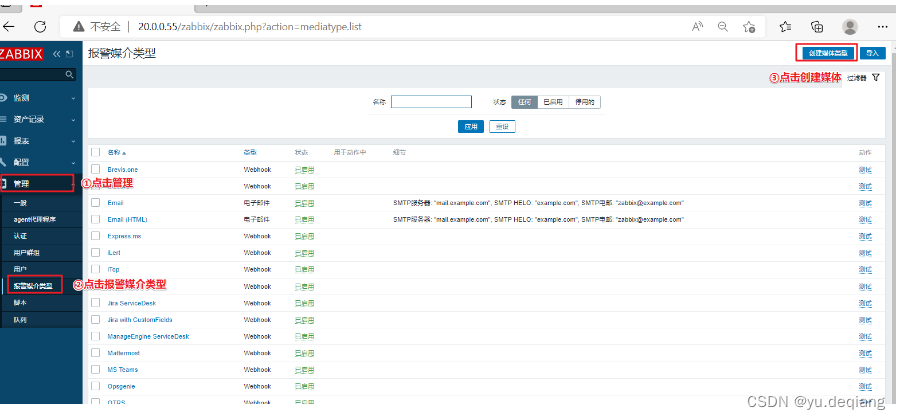Select the 任何 status filter option
Screen dimensions: 900x420
tap(525, 102)
